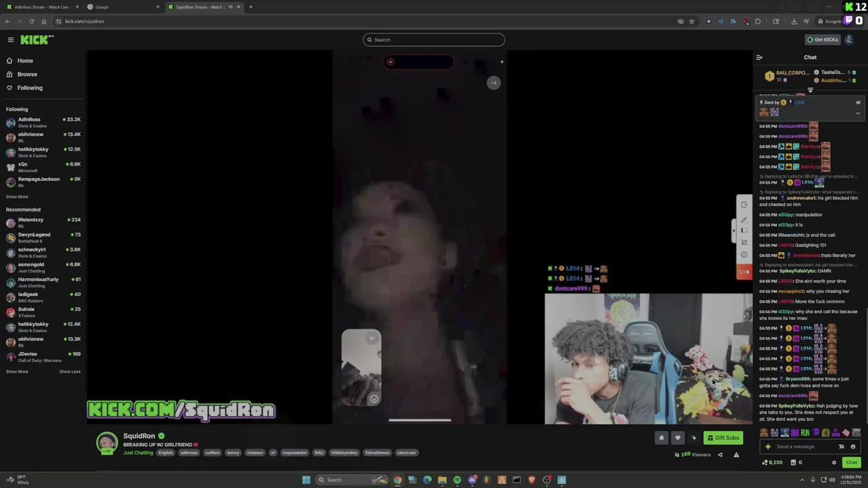Open chat settings gear icon
The width and height of the screenshot is (868, 488).
pos(834,463)
